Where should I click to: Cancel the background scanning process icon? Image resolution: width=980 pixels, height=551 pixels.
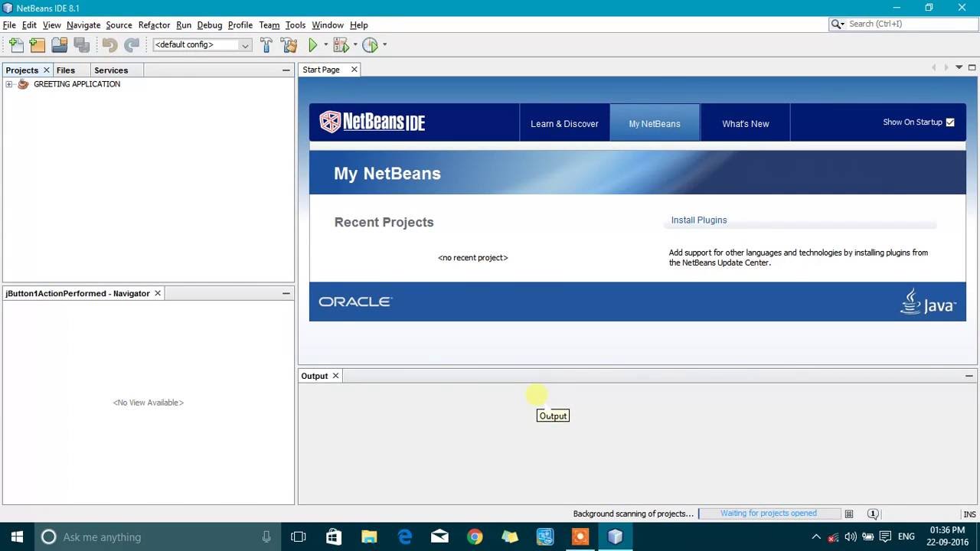point(848,514)
